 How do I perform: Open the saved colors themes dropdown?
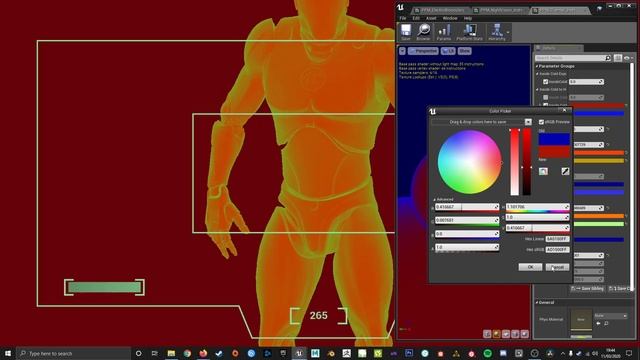pos(528,122)
